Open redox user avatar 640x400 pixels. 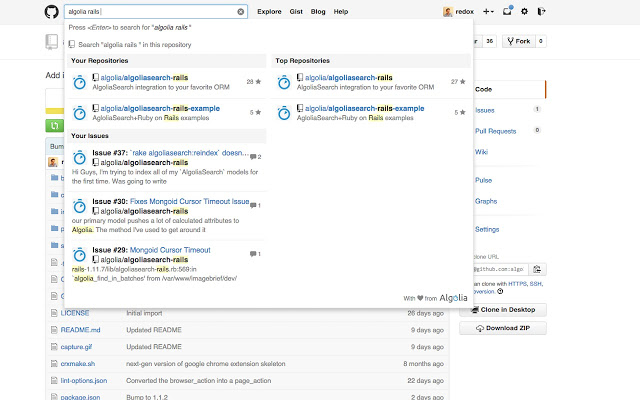[x=448, y=12]
